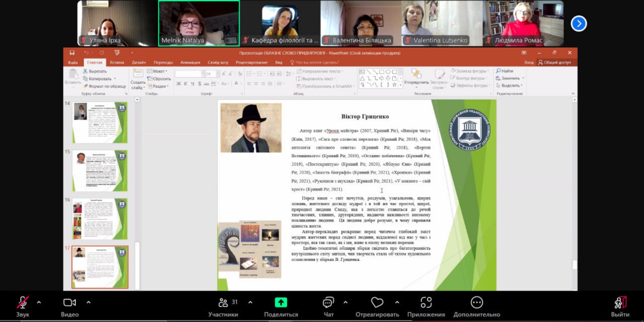The width and height of the screenshot is (644, 322).
Task: Open Shape Fill (Заливка фигуры) dropdown
Action: coord(470,71)
